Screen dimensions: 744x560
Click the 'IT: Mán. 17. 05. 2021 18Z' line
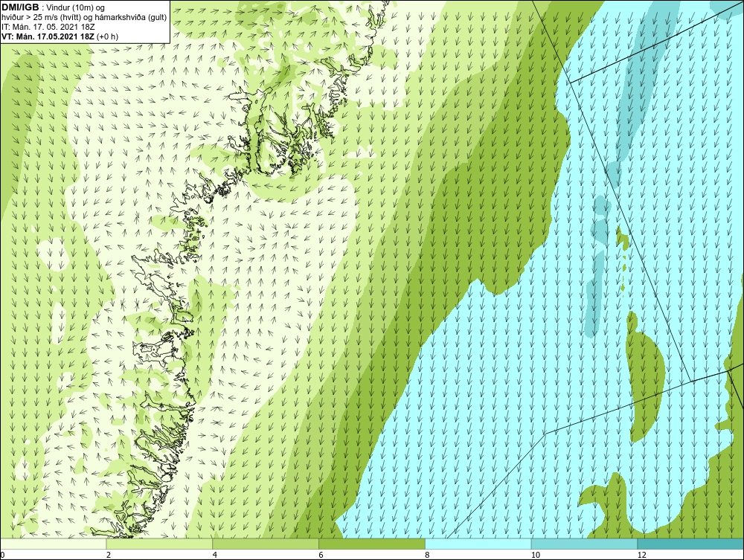tap(48, 27)
